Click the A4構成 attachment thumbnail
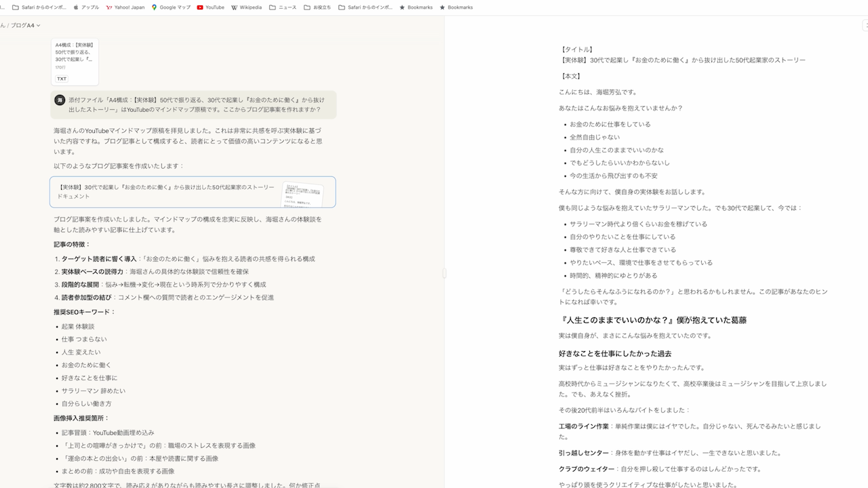 tap(74, 60)
